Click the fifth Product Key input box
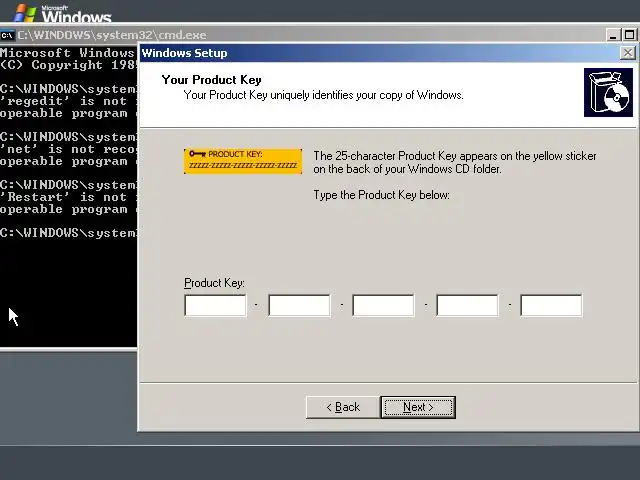The width and height of the screenshot is (640, 480). point(551,305)
